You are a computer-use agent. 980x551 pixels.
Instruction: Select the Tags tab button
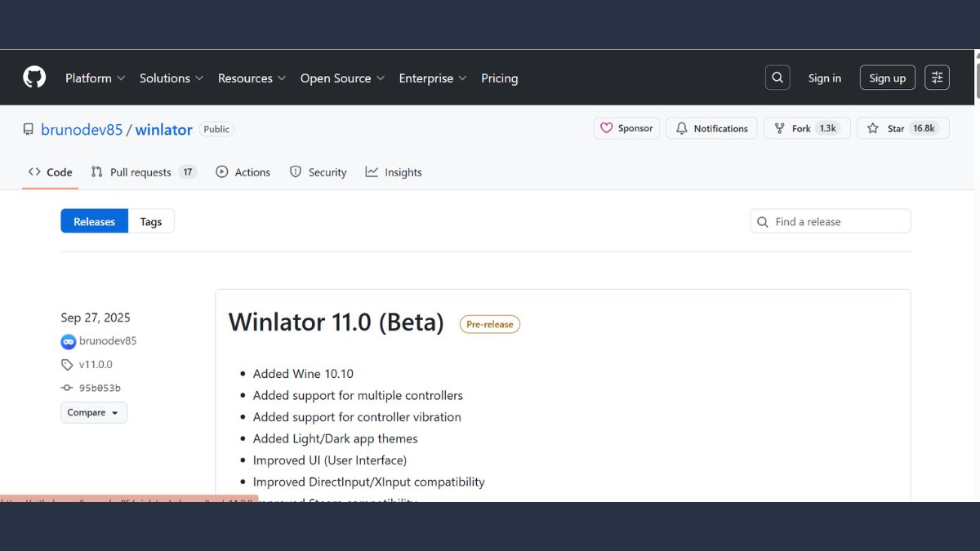[151, 221]
